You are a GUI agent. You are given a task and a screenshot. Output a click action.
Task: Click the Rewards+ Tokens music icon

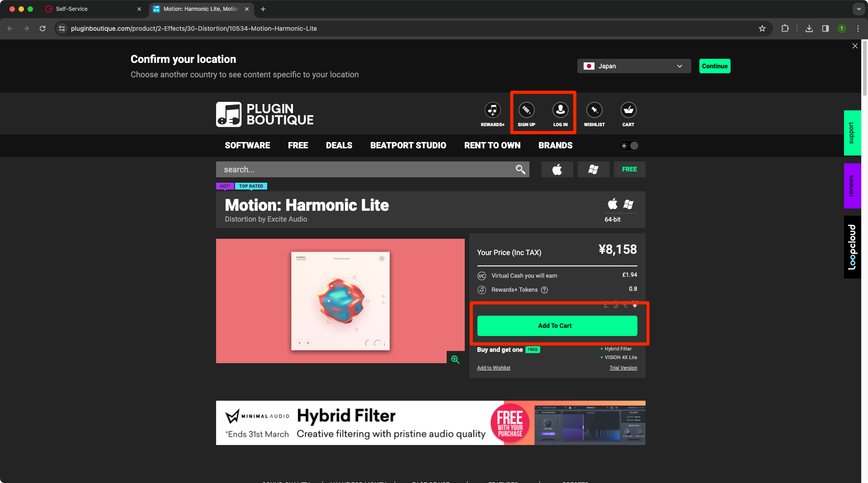(x=481, y=290)
